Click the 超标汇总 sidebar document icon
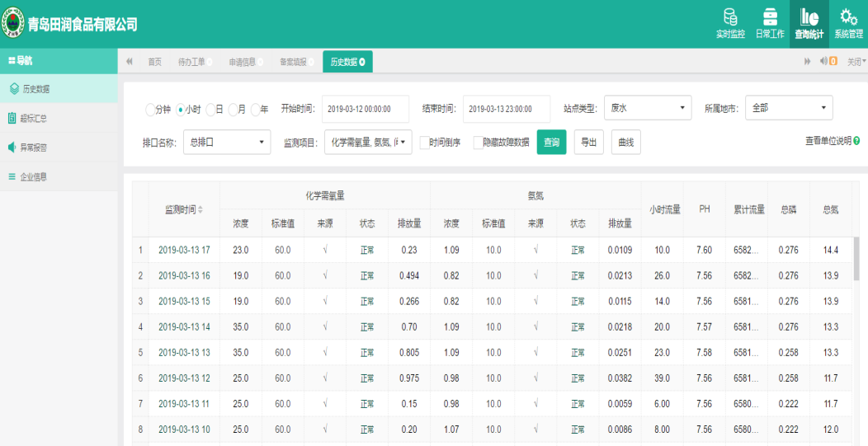 pyautogui.click(x=12, y=118)
